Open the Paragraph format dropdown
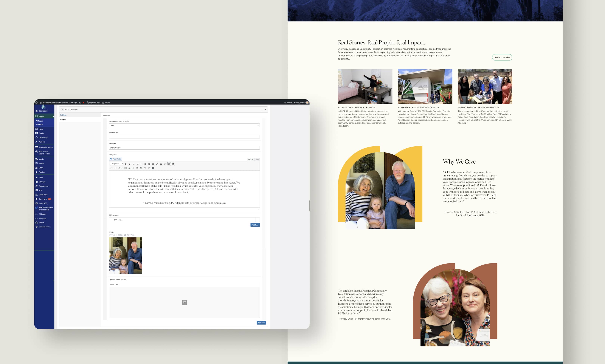Viewport: 605px width, 364px height. click(117, 164)
